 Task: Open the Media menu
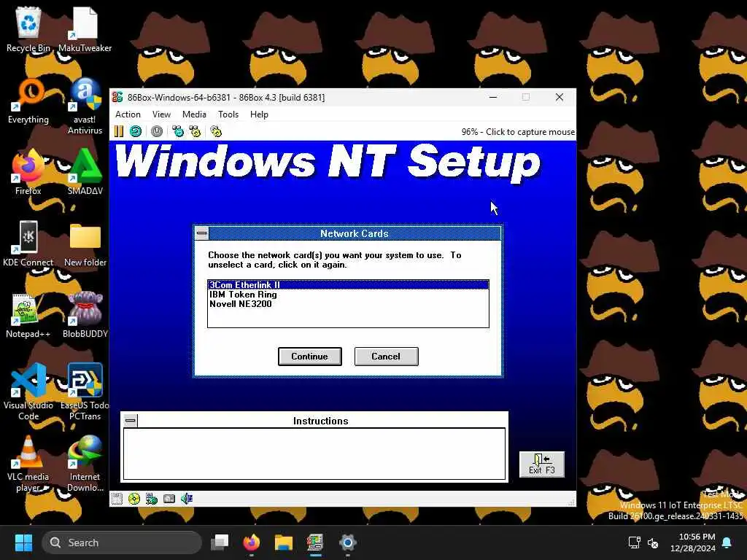(x=194, y=114)
